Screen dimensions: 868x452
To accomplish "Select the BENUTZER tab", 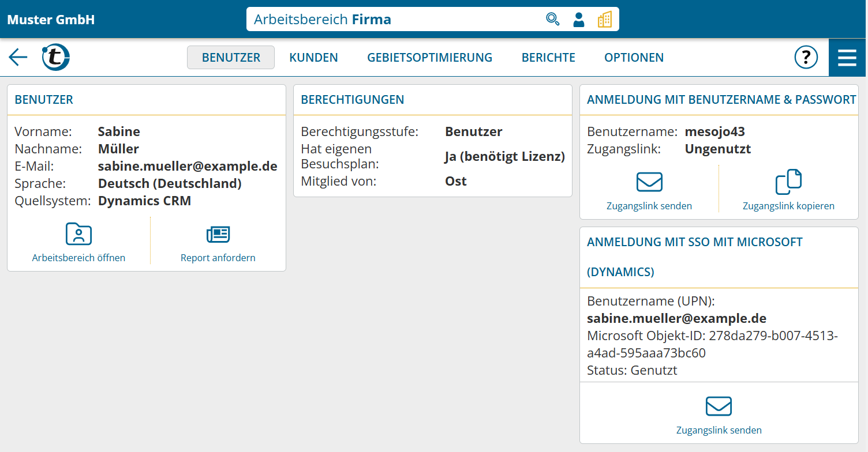I will tap(231, 58).
